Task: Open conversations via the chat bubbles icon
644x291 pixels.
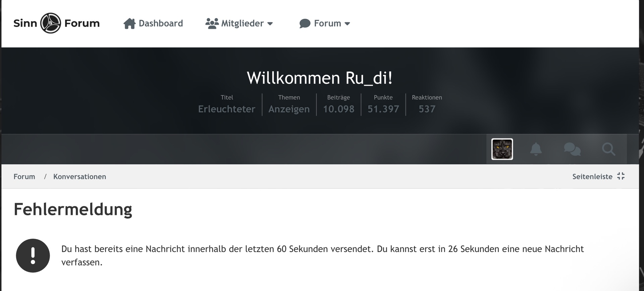Action: [572, 149]
